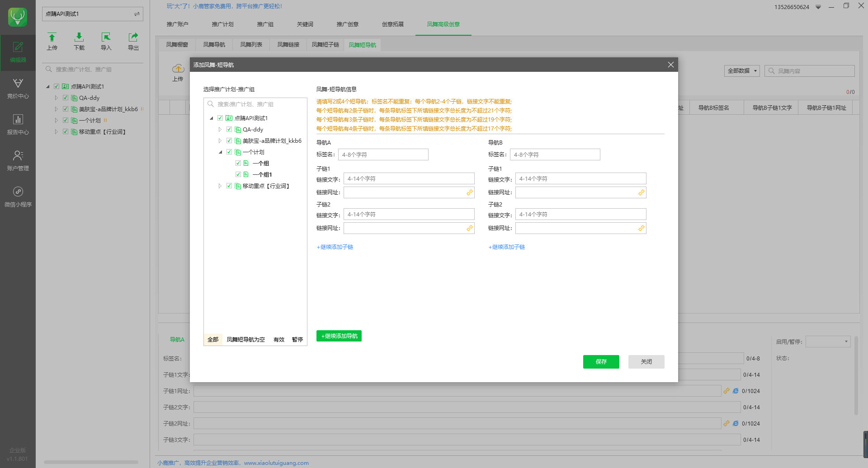Viewport: 868px width, 468px height.
Task: Toggle QA-ddy checkbox in dialog tree
Action: [x=229, y=129]
